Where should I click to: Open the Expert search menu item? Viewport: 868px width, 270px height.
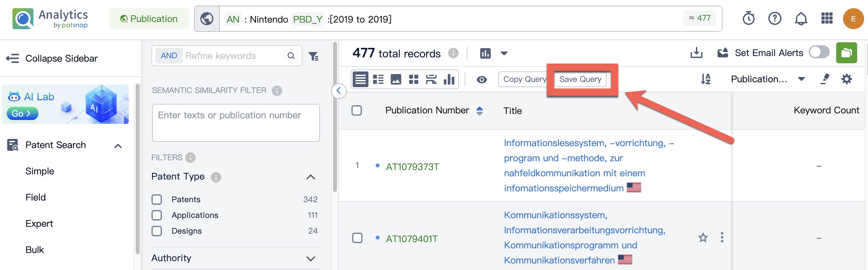pos(39,223)
